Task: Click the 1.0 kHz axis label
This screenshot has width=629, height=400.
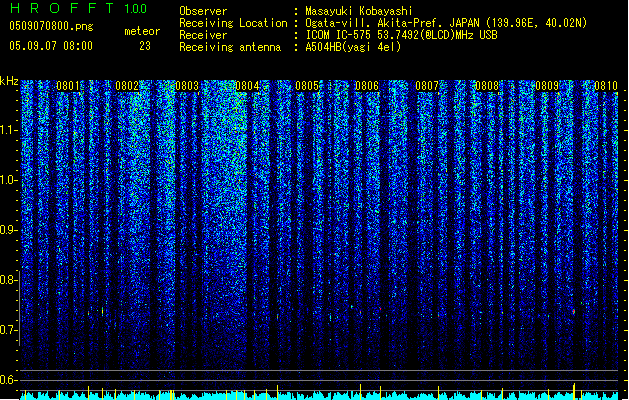Action: tap(9, 180)
